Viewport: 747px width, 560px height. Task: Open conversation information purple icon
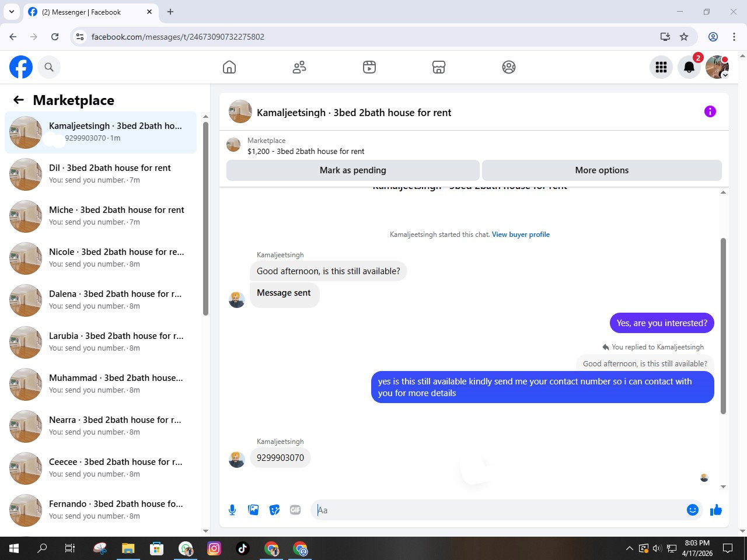click(x=710, y=111)
